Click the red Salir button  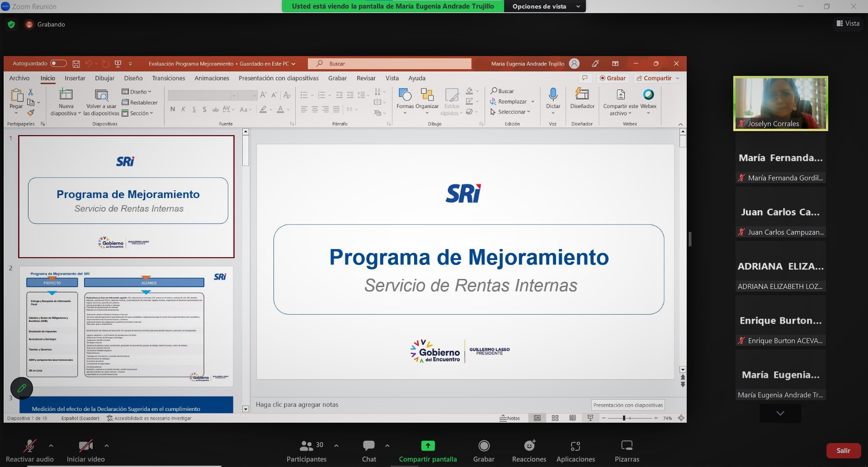843,451
